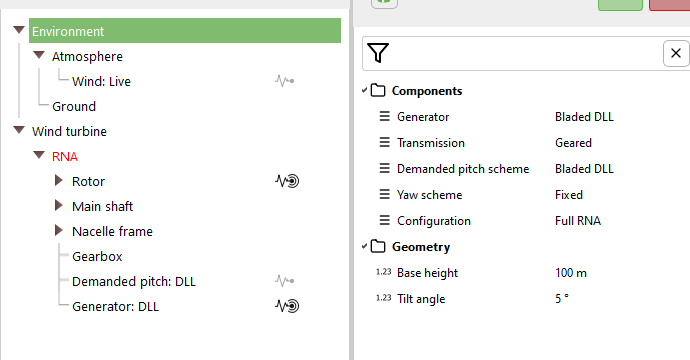The height and width of the screenshot is (360, 690).
Task: Collapse the Components folder group
Action: pos(364,90)
